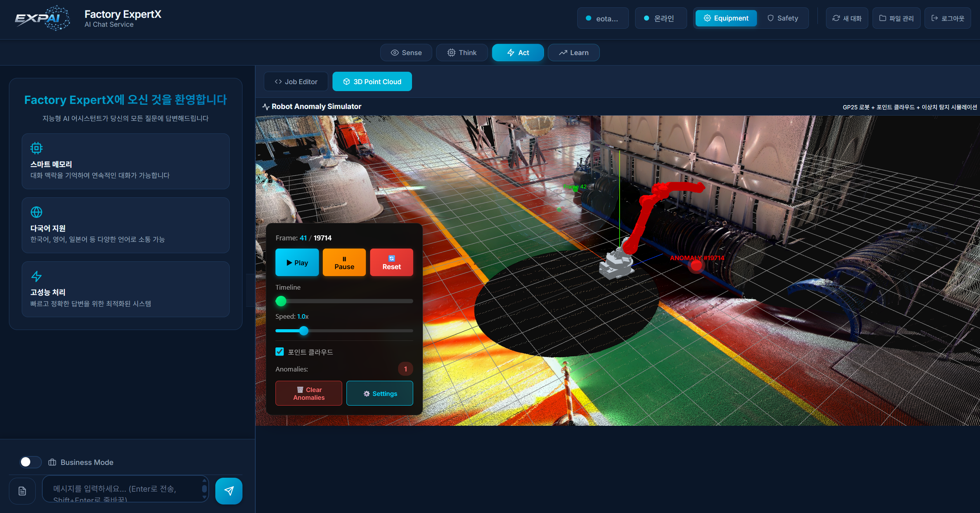Toggle Business Mode switch
This screenshot has width=980, height=513.
(31, 462)
